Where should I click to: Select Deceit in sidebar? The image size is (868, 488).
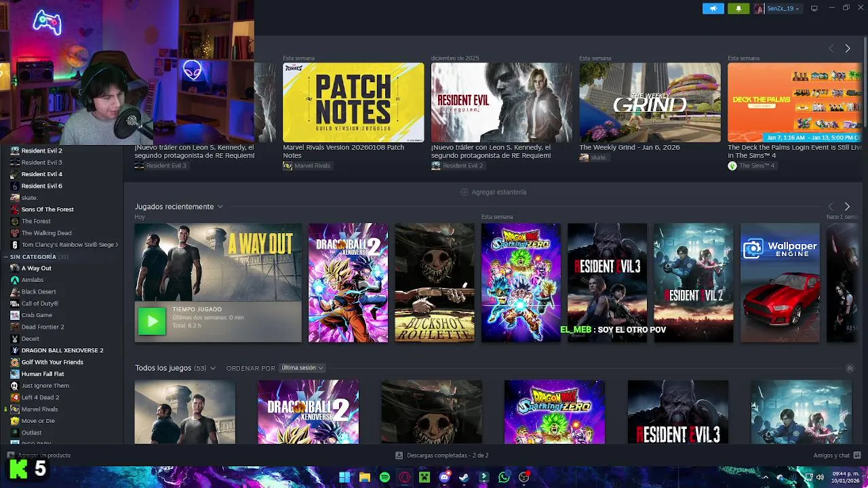click(x=30, y=339)
